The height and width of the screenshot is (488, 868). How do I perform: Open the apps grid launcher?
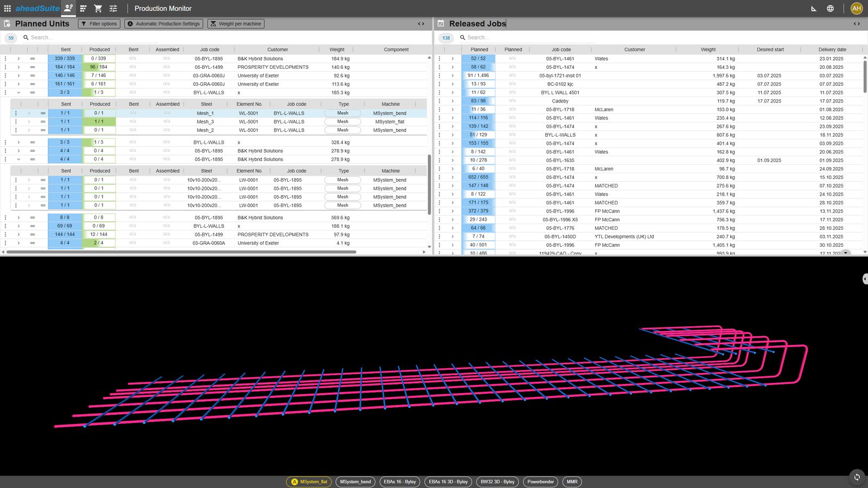[x=8, y=8]
